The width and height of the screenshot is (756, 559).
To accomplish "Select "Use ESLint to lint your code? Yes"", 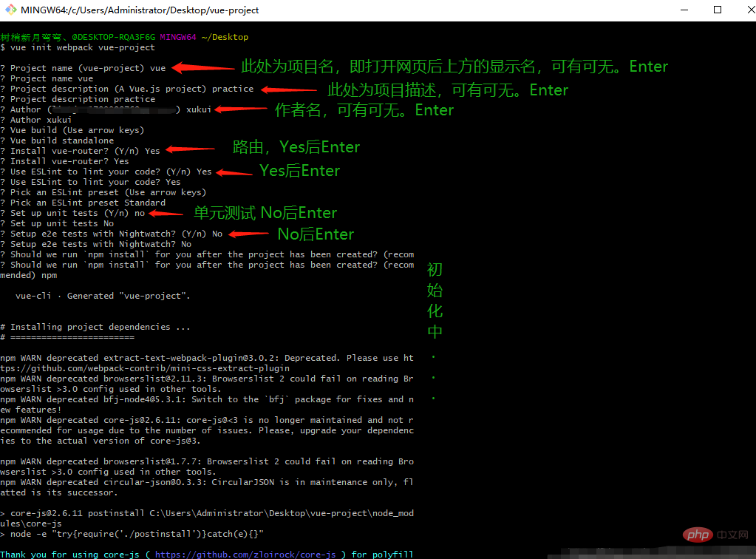I will tap(91, 182).
